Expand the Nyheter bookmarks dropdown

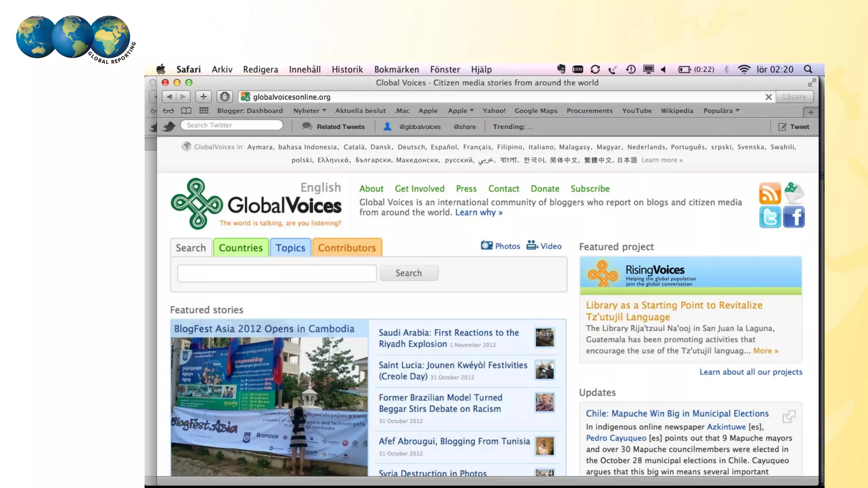click(310, 111)
